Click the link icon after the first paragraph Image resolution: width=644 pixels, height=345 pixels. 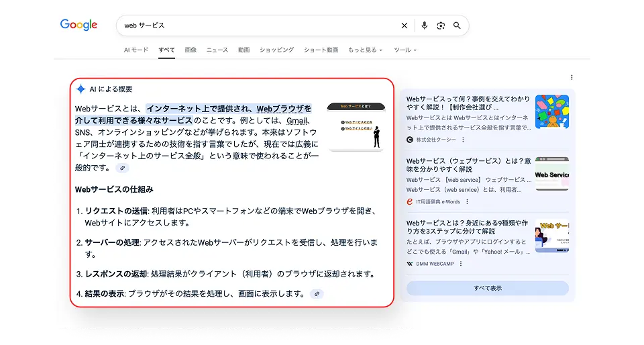tap(122, 168)
